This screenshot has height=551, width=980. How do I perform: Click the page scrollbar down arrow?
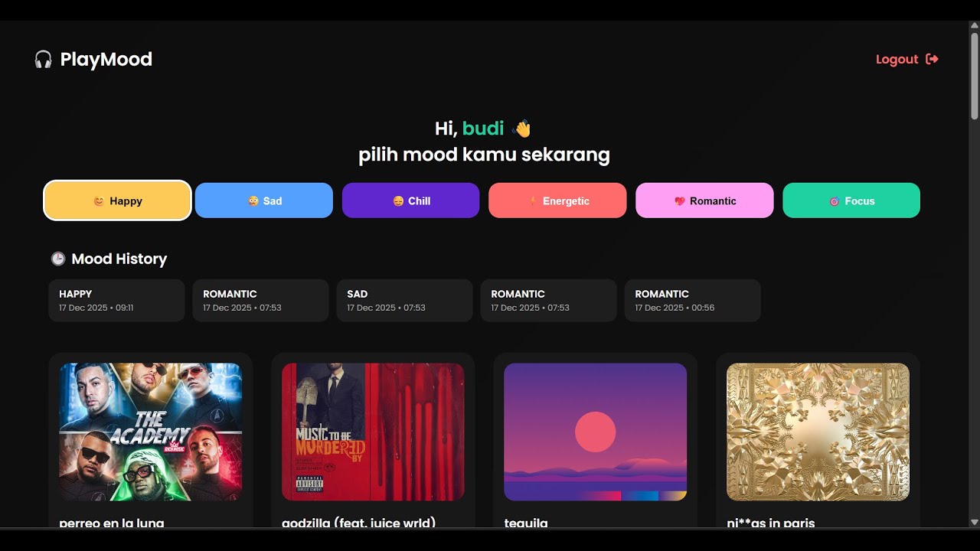click(x=974, y=522)
